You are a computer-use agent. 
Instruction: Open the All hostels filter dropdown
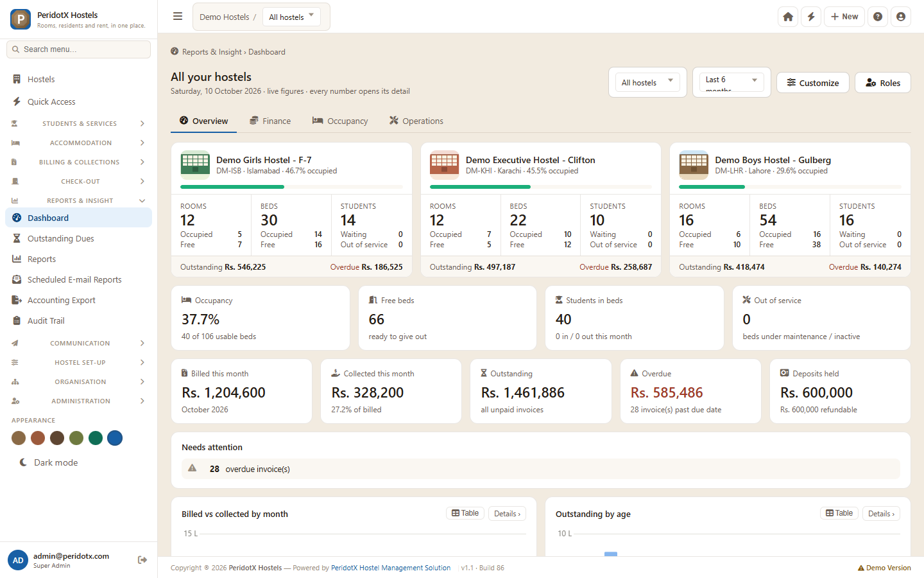(x=647, y=82)
